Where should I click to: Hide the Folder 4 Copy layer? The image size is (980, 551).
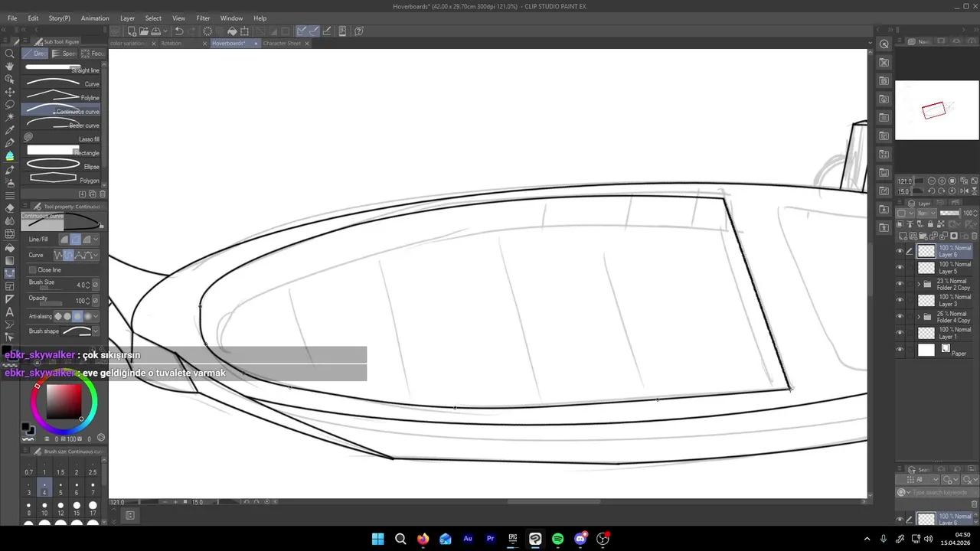pyautogui.click(x=900, y=317)
